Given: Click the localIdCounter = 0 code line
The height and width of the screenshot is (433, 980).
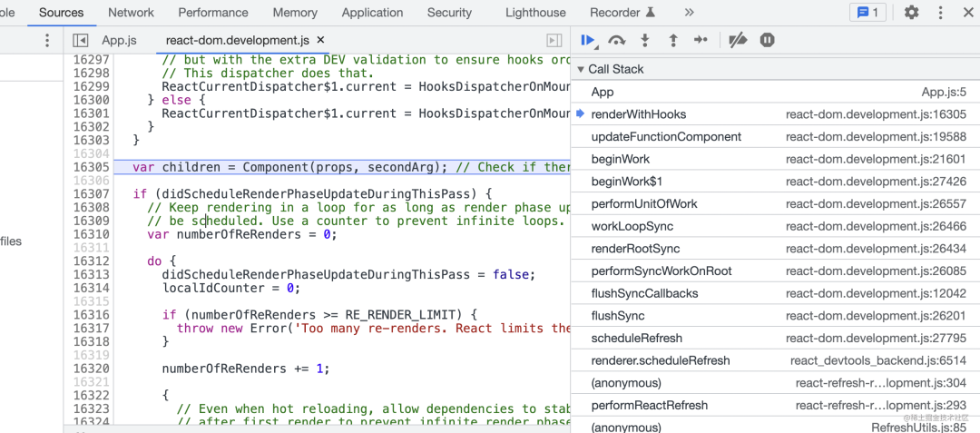Looking at the screenshot, I should coord(230,288).
